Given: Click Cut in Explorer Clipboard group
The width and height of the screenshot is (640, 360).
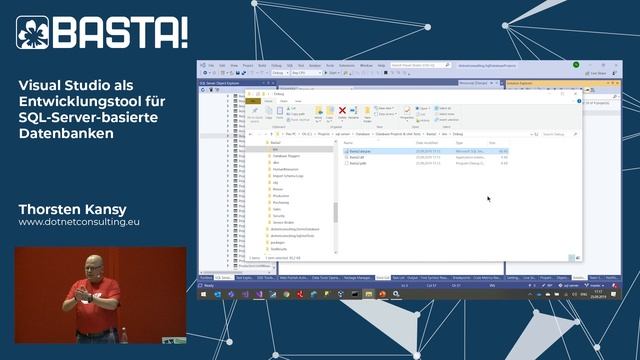Looking at the screenshot, I should click(291, 108).
